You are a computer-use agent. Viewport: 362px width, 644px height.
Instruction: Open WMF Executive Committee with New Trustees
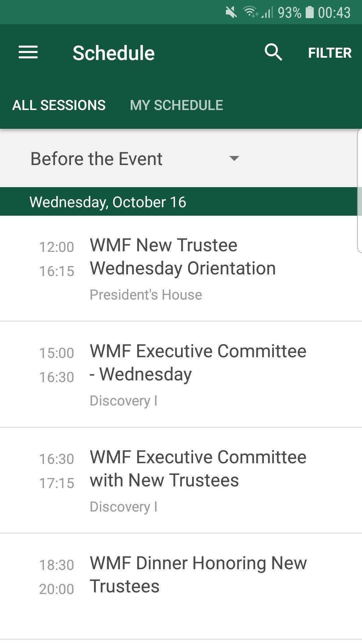tap(198, 469)
